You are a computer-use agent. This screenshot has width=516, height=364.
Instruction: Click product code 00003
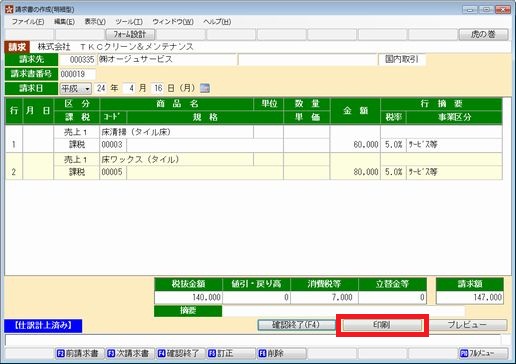(x=113, y=145)
